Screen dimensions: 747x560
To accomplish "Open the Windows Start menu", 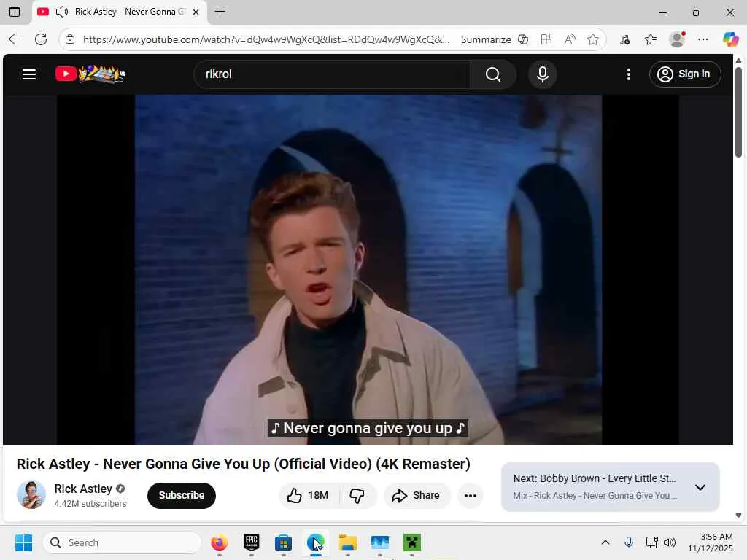I will [x=23, y=542].
